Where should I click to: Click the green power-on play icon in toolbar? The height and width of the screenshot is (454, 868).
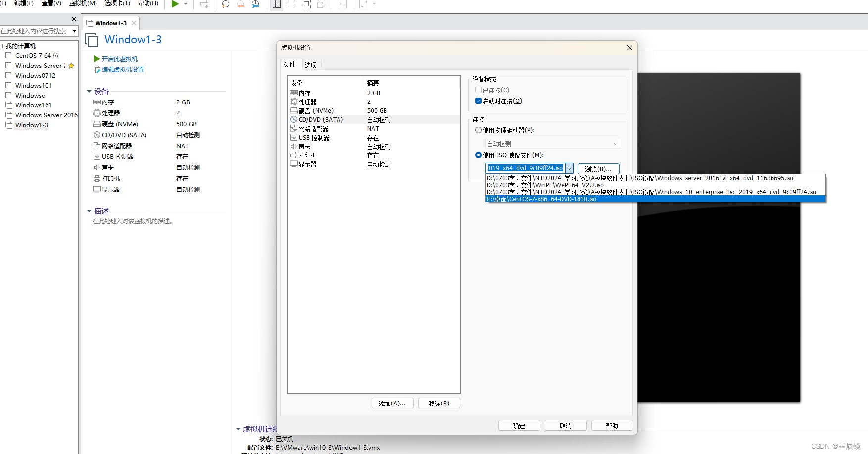coord(175,4)
